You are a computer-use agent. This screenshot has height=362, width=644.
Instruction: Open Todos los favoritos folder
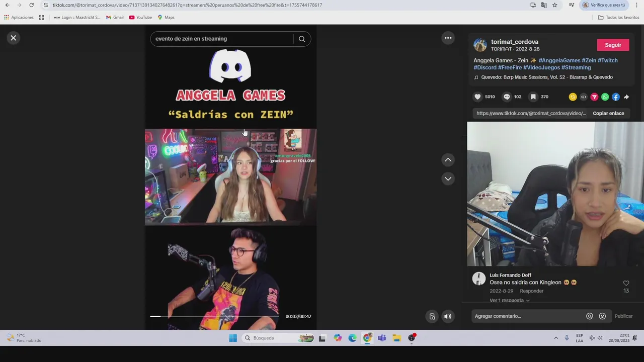coord(618,17)
